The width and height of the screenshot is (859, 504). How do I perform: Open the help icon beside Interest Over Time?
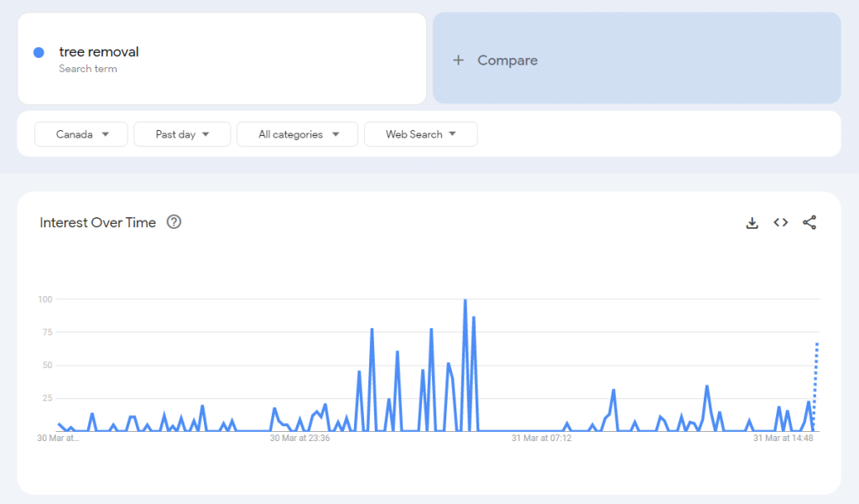point(174,222)
